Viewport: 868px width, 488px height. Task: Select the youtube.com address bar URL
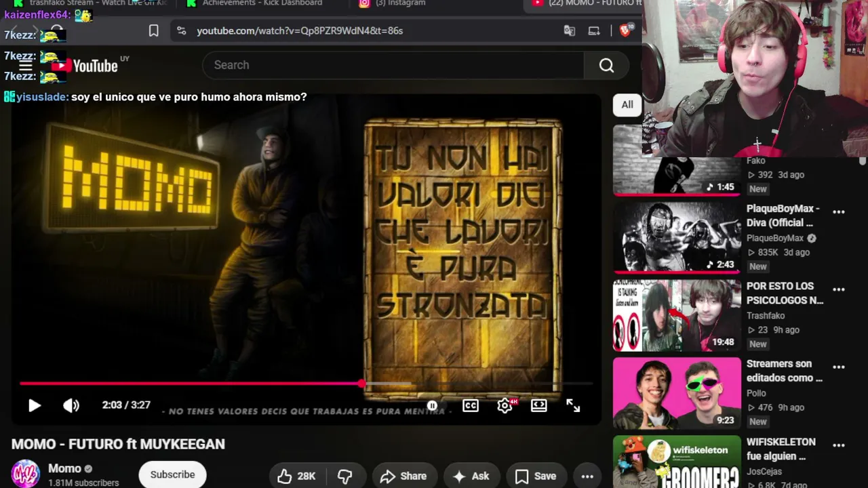pyautogui.click(x=300, y=30)
